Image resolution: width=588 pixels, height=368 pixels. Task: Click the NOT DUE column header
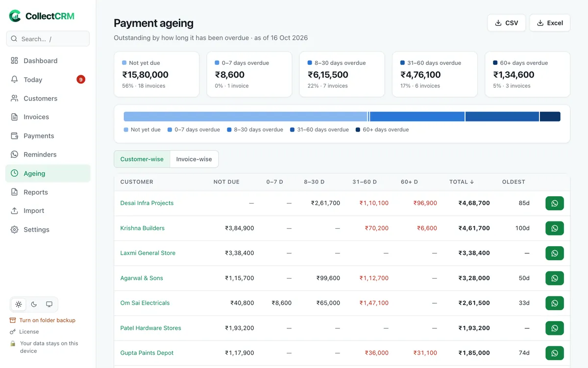click(x=226, y=182)
